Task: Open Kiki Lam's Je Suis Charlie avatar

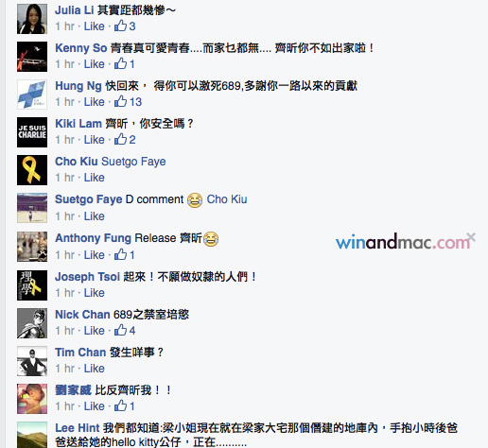Action: [x=32, y=132]
